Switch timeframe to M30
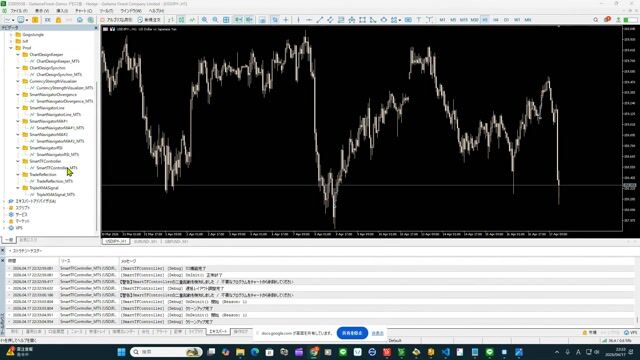 pyautogui.click(x=474, y=20)
